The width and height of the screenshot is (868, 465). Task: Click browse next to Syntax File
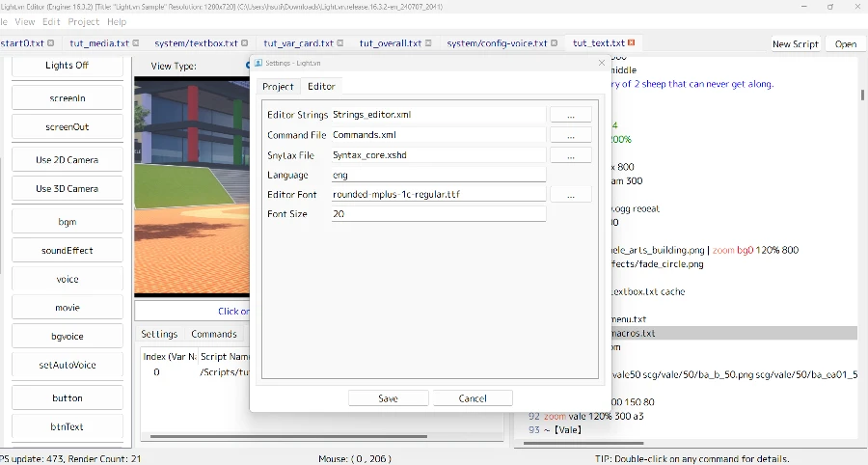(x=570, y=155)
